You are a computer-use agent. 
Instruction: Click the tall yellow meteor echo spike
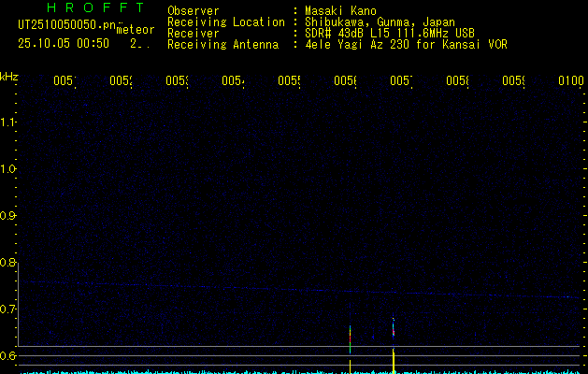coord(394,355)
